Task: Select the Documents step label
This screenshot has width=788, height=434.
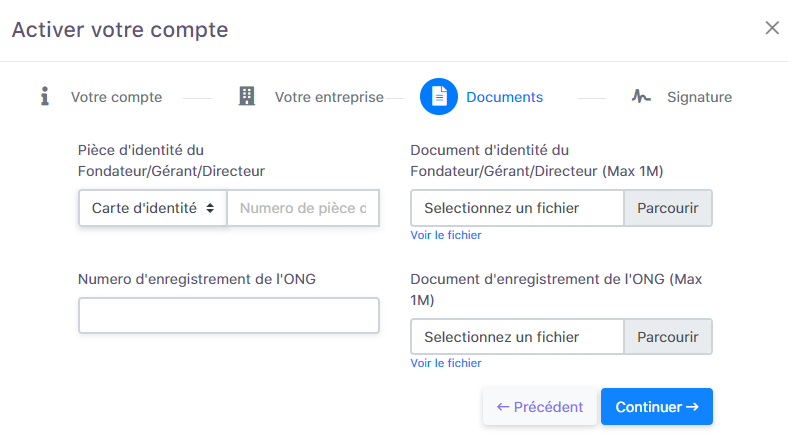Action: coord(505,97)
